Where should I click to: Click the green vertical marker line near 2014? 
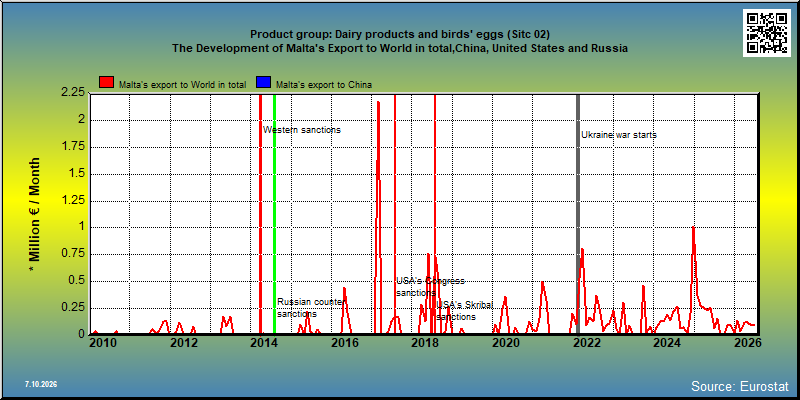point(274,214)
